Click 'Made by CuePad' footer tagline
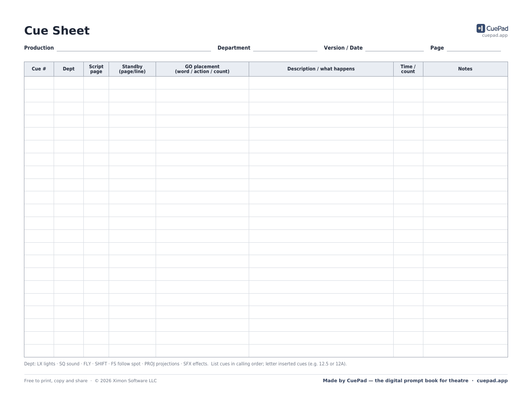This screenshot has width=532, height=411. 395,381
